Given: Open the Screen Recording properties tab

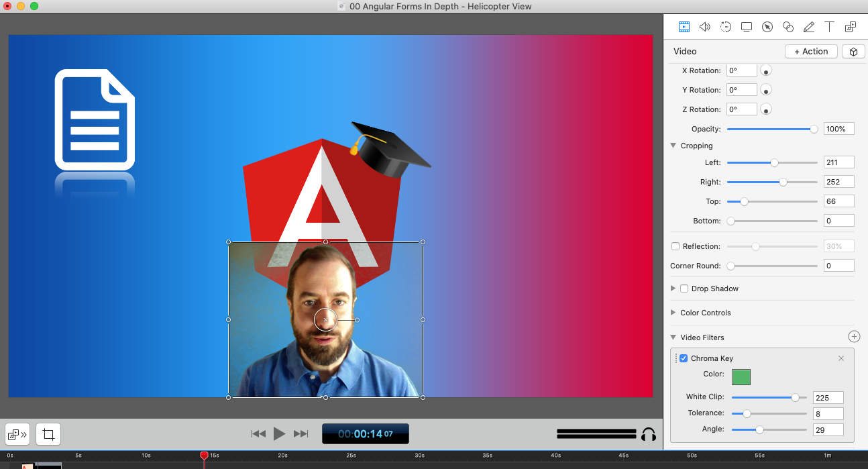Looking at the screenshot, I should (x=747, y=27).
